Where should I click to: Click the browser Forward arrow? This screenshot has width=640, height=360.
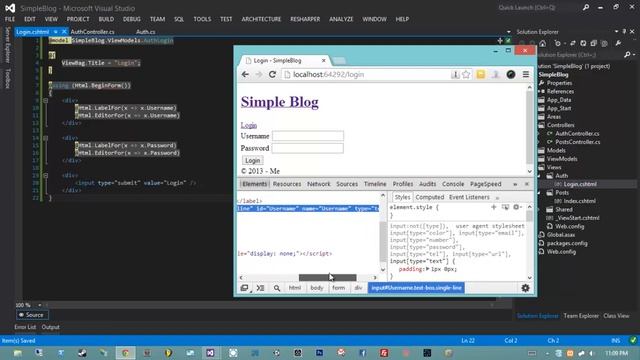pyautogui.click(x=259, y=74)
